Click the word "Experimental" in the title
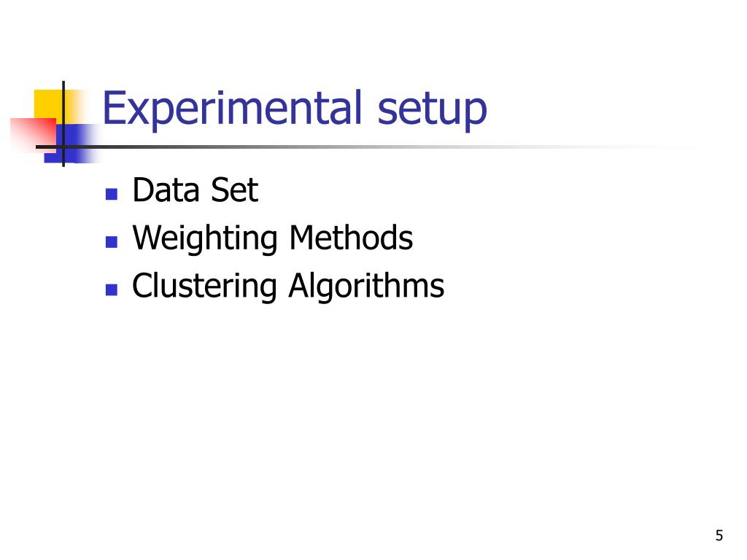The image size is (747, 560). [233, 109]
